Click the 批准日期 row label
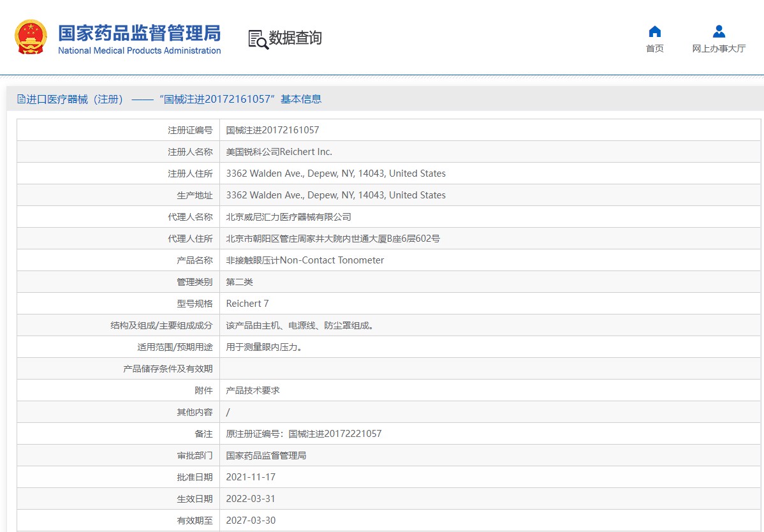Screen dimensions: 764x532 point(195,477)
